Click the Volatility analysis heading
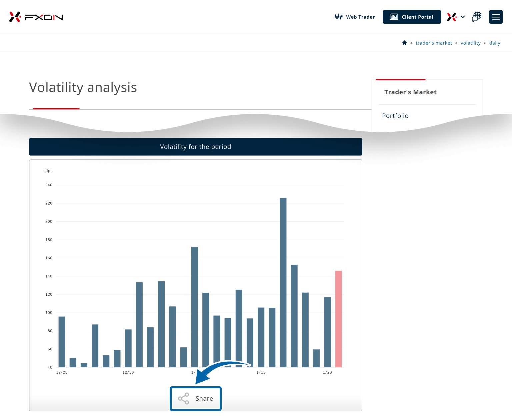Screen dimensions: 512x420 point(83,88)
